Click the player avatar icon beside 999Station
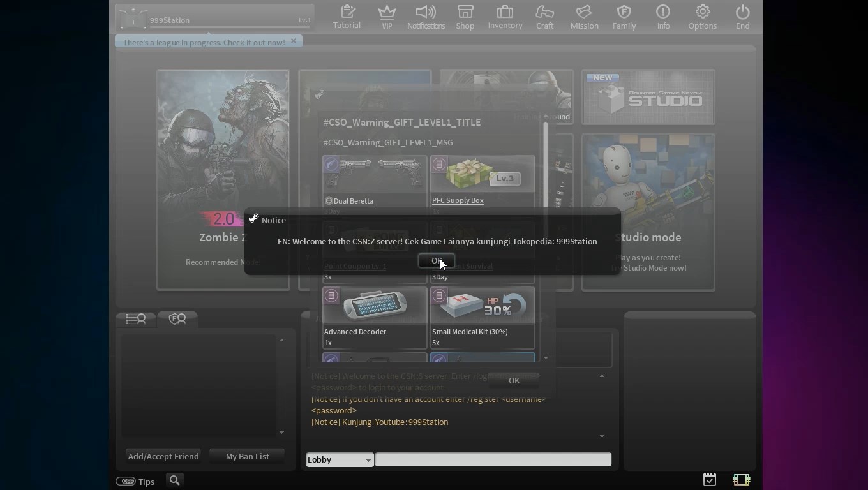 133,18
